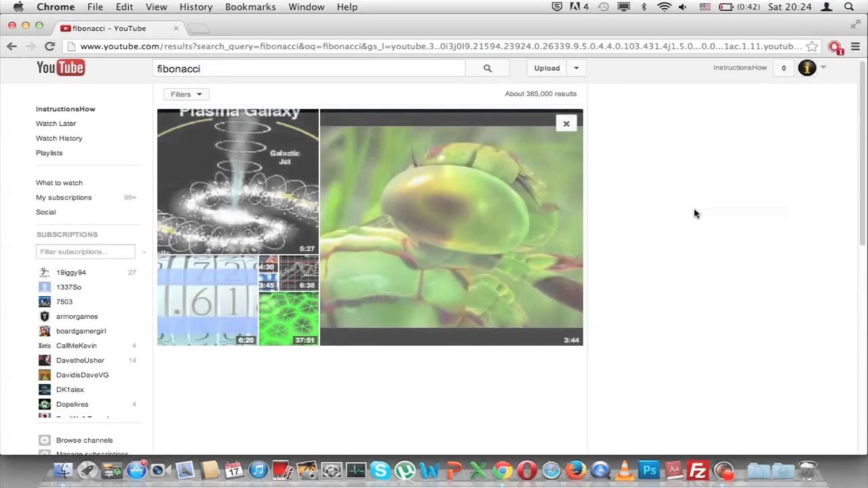Click the InstructionsHow account avatar
This screenshot has width=868, height=488.
(807, 68)
